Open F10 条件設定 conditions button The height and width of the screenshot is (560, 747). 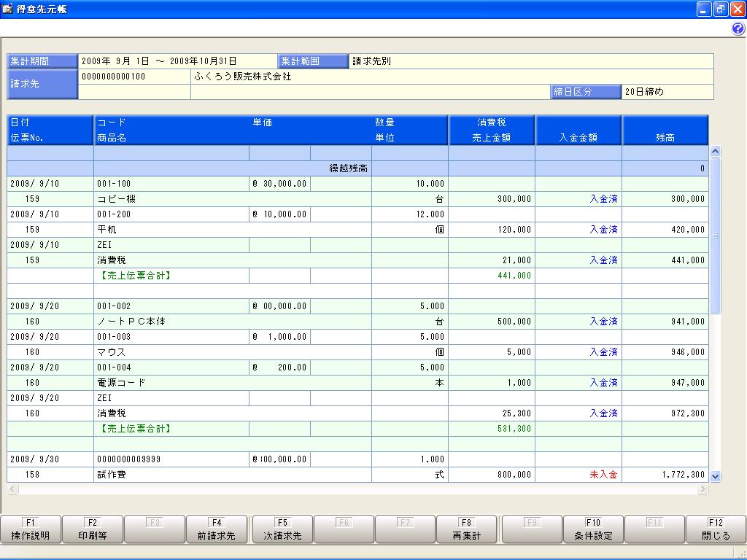[593, 529]
